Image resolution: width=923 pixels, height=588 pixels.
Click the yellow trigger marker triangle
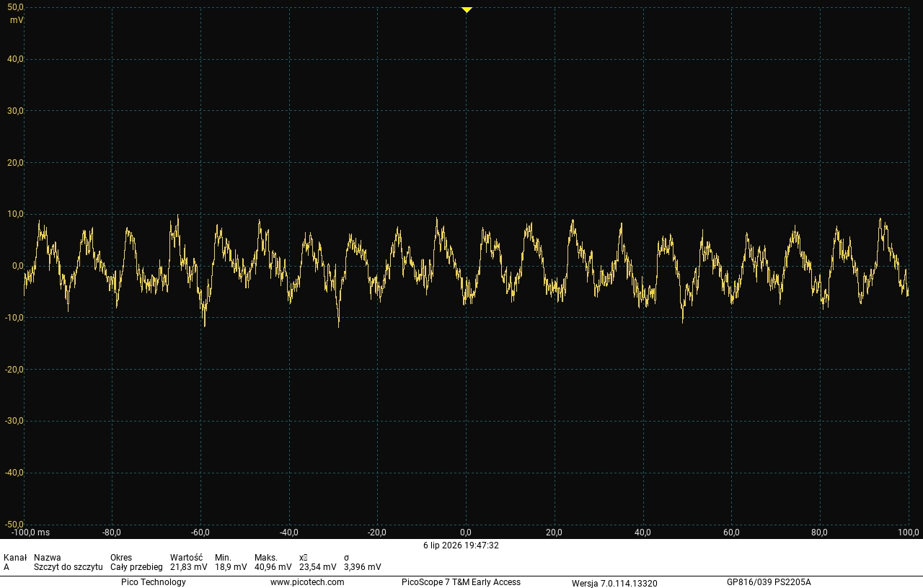pyautogui.click(x=467, y=10)
